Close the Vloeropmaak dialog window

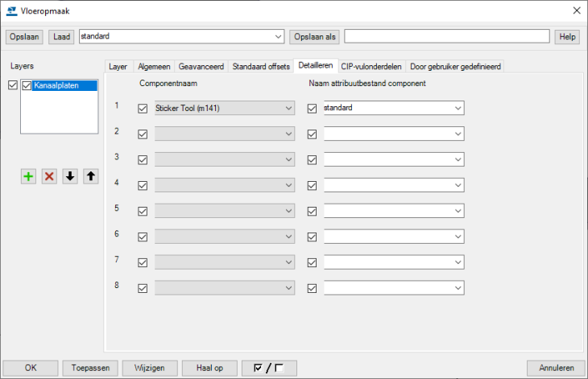[x=575, y=10]
